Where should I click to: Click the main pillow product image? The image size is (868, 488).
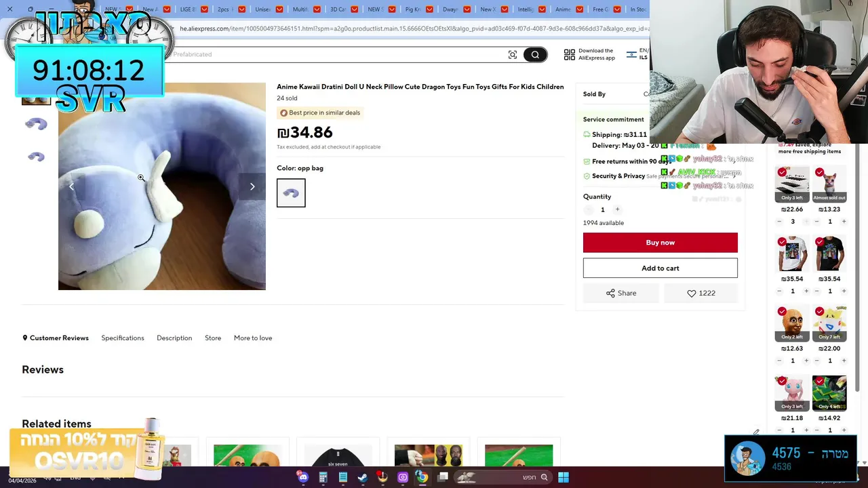pos(162,186)
